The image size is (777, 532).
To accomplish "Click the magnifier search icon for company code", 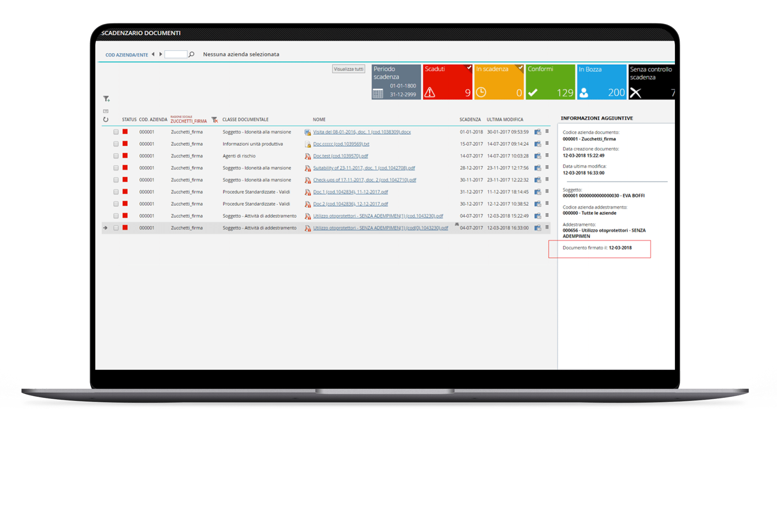I will click(192, 55).
